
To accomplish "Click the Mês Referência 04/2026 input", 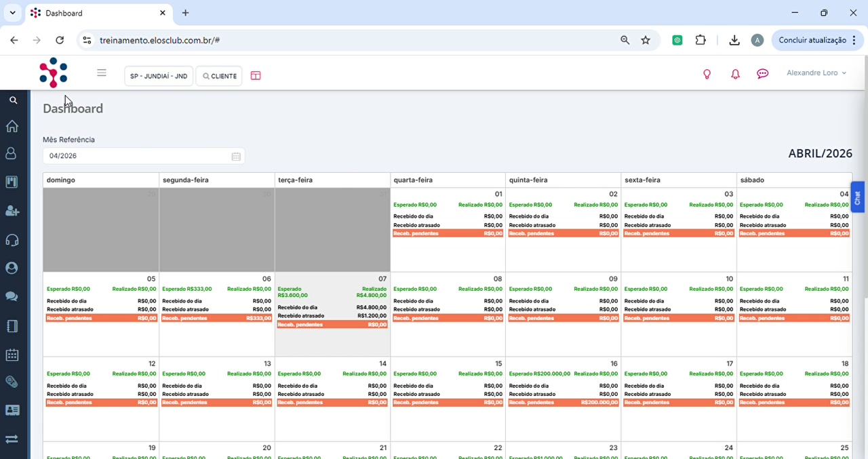I will pos(144,156).
